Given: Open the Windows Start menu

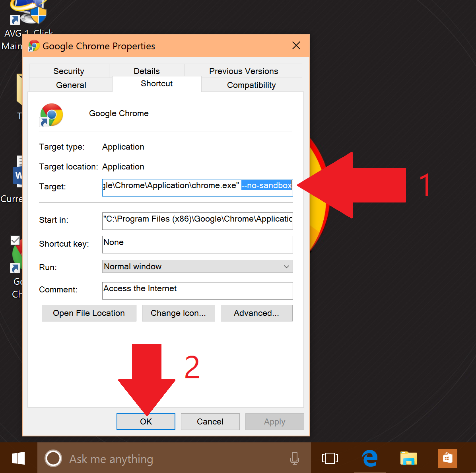Looking at the screenshot, I should [18, 458].
